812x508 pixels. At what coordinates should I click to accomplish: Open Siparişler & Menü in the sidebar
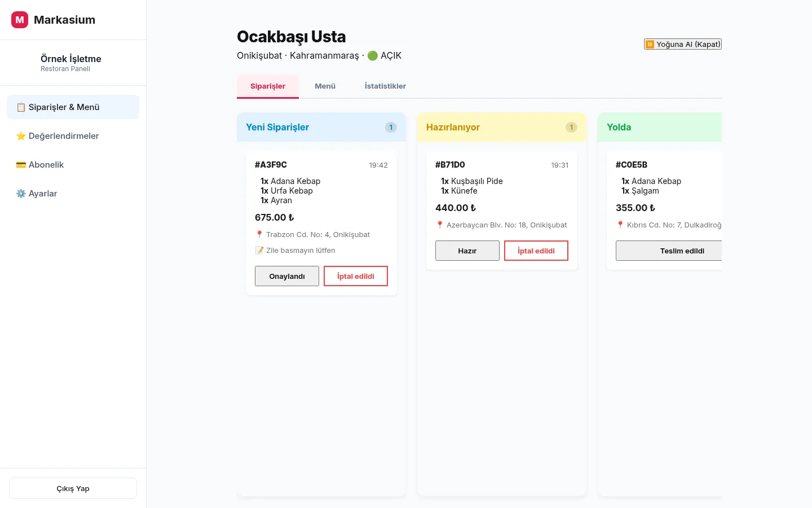point(73,107)
